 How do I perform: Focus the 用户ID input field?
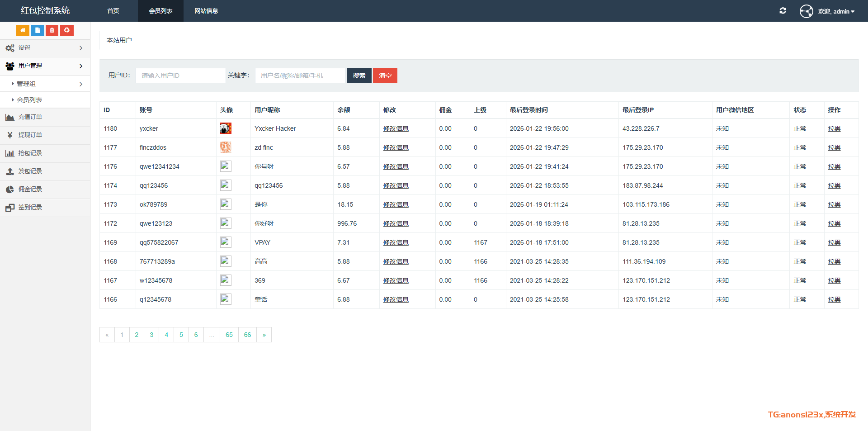(180, 76)
